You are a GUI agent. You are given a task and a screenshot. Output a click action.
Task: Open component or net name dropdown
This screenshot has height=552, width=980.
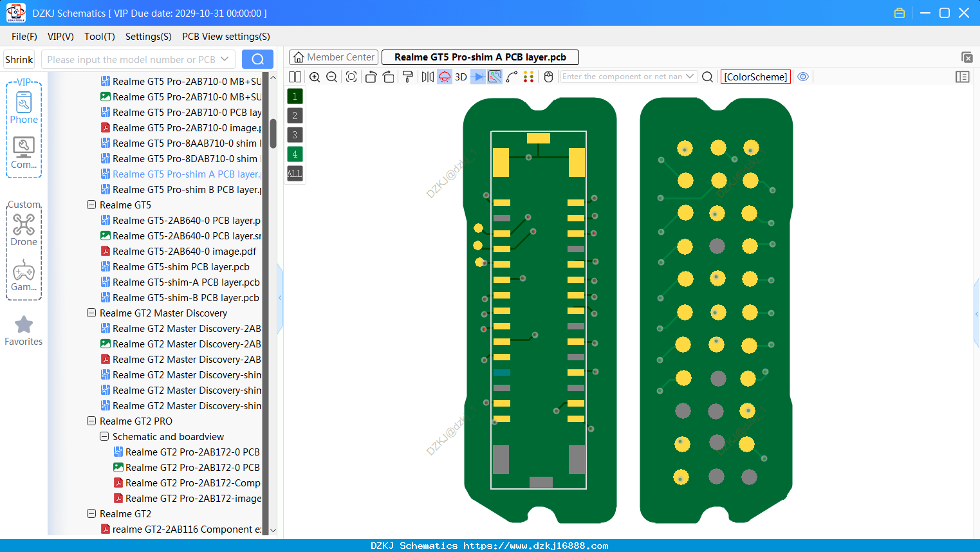tap(690, 77)
